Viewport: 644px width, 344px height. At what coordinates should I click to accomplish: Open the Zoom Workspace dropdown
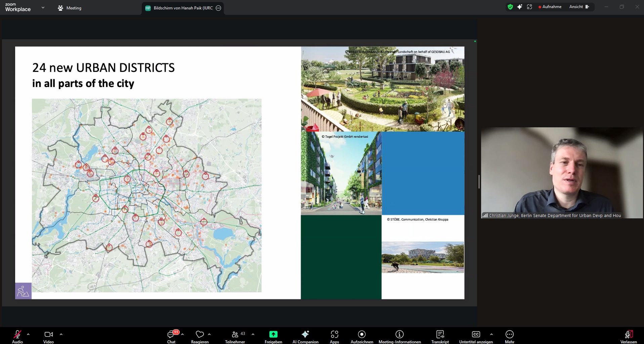[43, 7]
